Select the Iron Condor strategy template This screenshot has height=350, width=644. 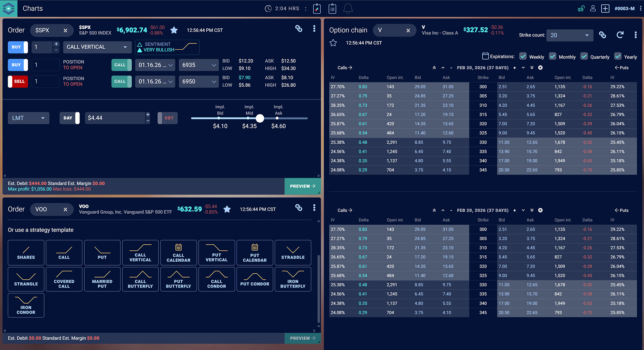[26, 305]
